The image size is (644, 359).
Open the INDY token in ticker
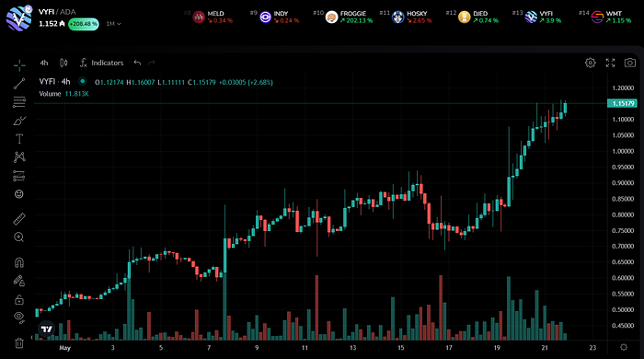280,17
